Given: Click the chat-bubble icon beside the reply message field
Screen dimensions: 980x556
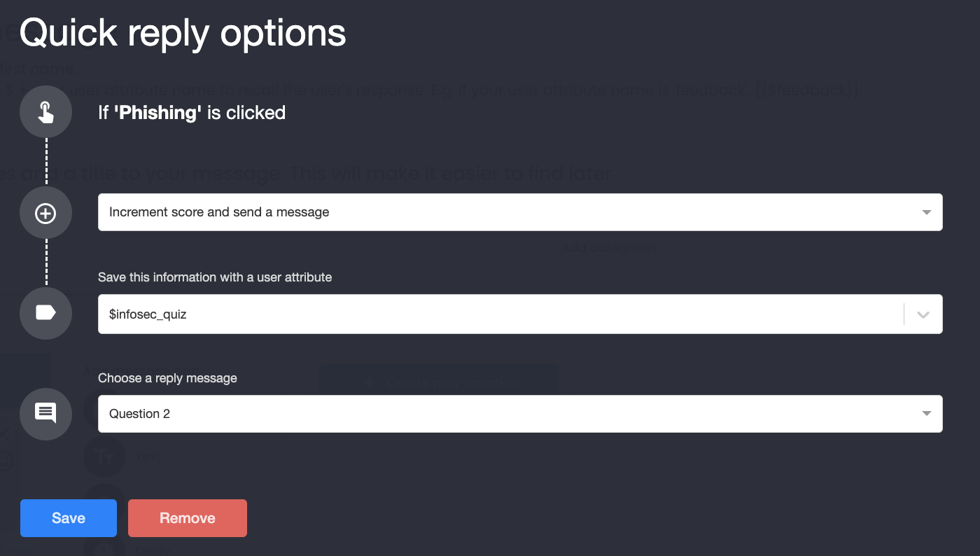Looking at the screenshot, I should coord(45,413).
